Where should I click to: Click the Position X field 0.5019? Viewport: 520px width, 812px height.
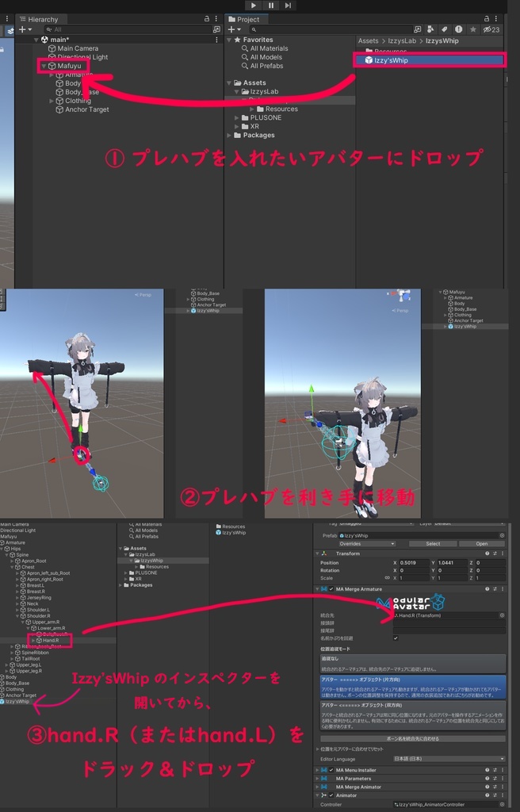coord(413,562)
